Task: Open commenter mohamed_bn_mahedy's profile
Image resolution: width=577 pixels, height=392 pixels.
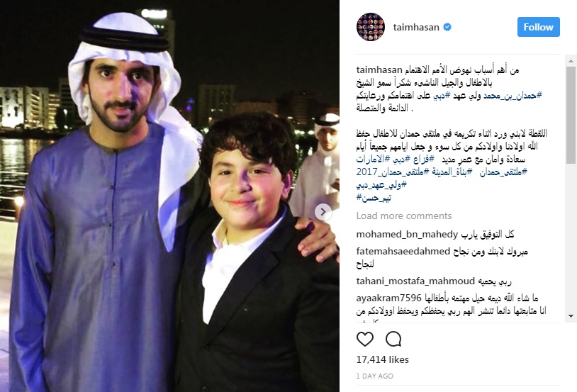Action: (407, 235)
